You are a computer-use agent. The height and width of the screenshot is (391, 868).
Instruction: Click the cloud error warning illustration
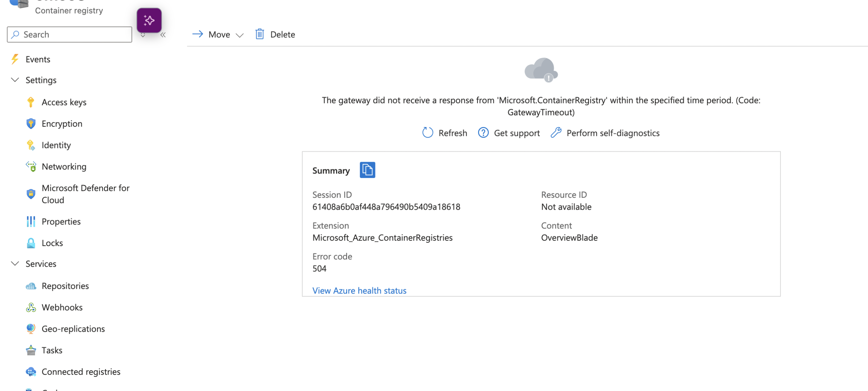pos(541,70)
